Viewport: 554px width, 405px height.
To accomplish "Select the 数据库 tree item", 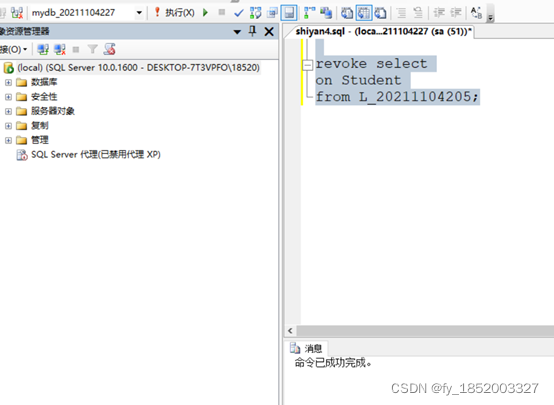I will (44, 82).
